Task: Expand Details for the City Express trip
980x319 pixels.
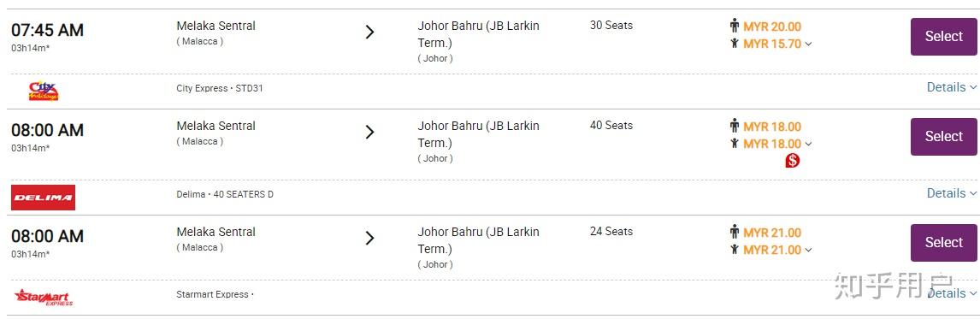Action: [x=951, y=87]
